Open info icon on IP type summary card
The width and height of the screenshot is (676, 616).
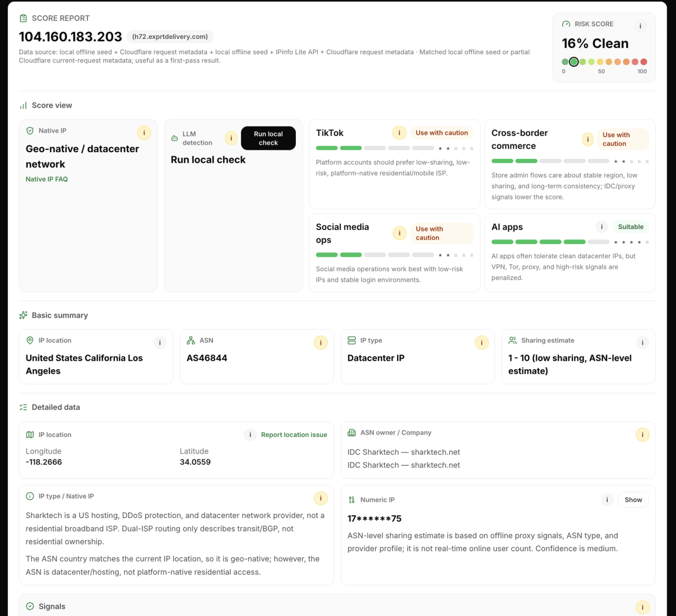click(x=482, y=343)
